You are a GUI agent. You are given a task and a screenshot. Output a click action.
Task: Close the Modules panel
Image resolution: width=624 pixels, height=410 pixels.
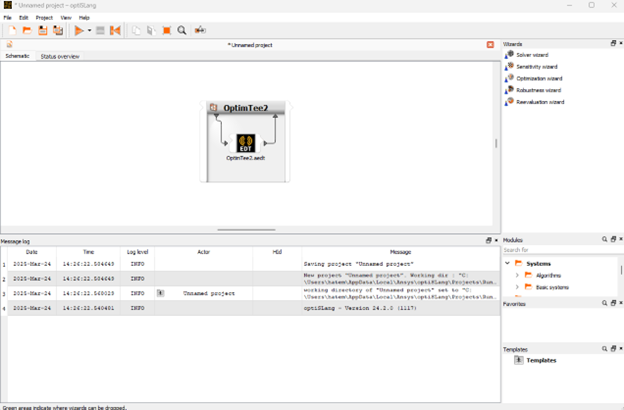[620, 239]
